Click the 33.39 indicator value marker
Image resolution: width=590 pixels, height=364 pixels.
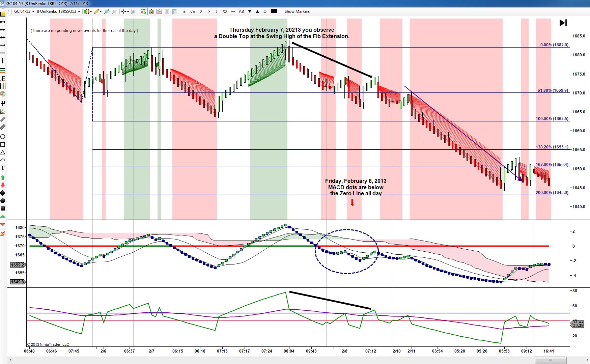click(x=578, y=325)
